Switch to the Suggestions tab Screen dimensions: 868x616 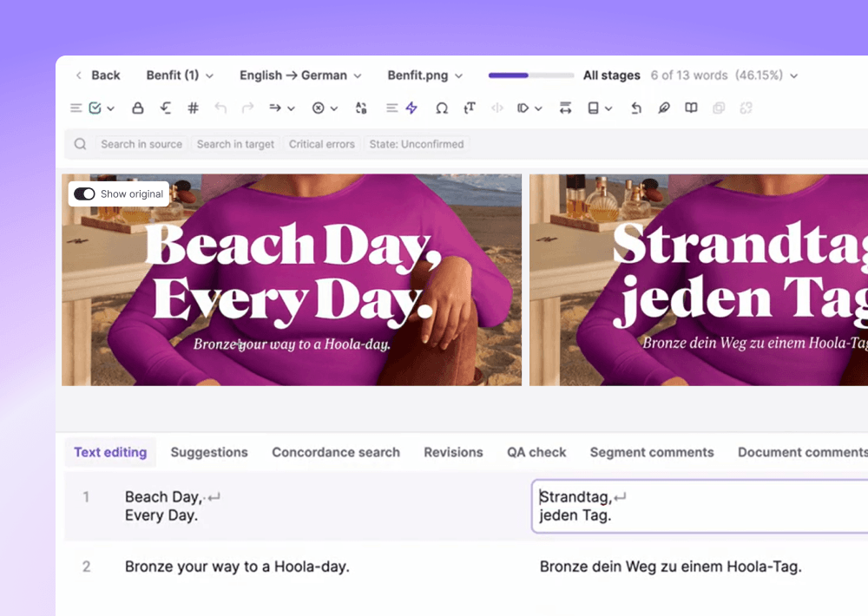pos(209,452)
